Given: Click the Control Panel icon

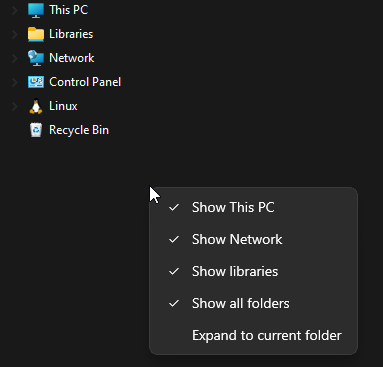Looking at the screenshot, I should click(x=36, y=82).
